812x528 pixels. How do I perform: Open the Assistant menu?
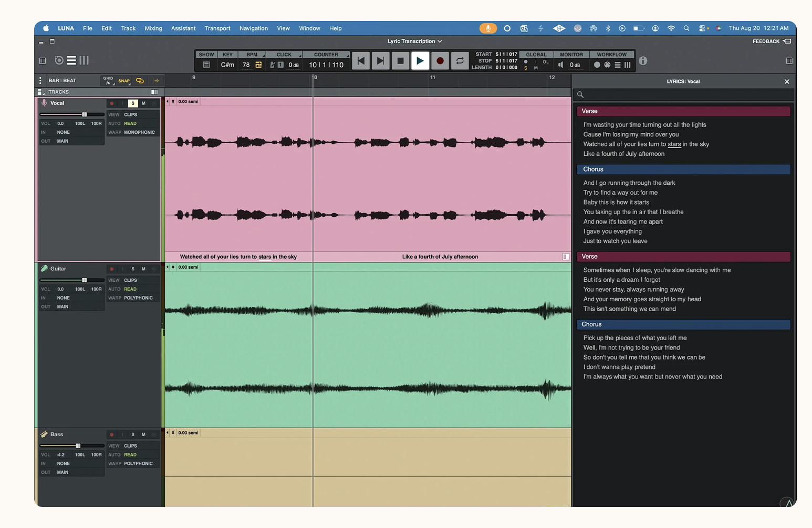pyautogui.click(x=183, y=28)
